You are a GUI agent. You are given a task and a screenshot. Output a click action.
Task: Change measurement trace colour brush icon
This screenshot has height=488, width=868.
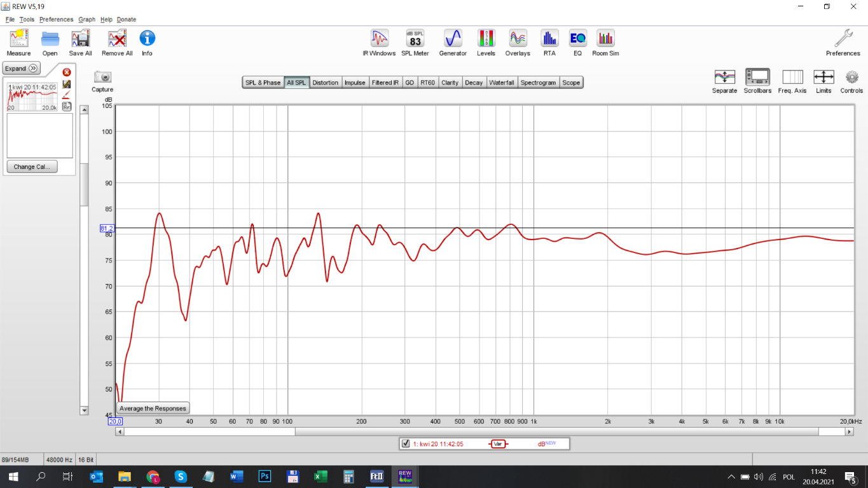point(67,95)
